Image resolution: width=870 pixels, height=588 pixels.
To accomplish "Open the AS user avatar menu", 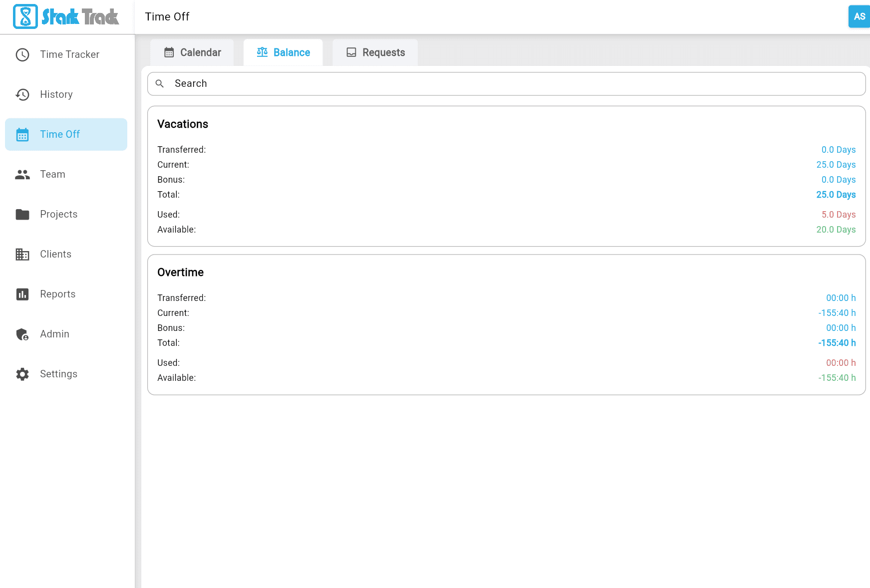I will [859, 16].
